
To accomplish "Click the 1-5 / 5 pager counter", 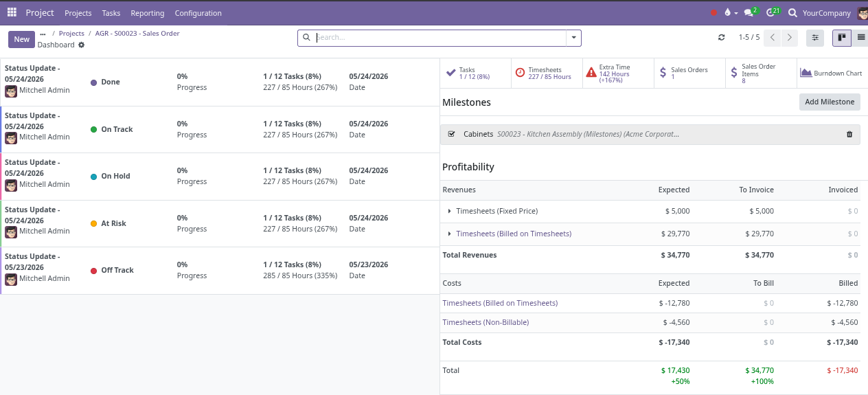I will (x=749, y=38).
